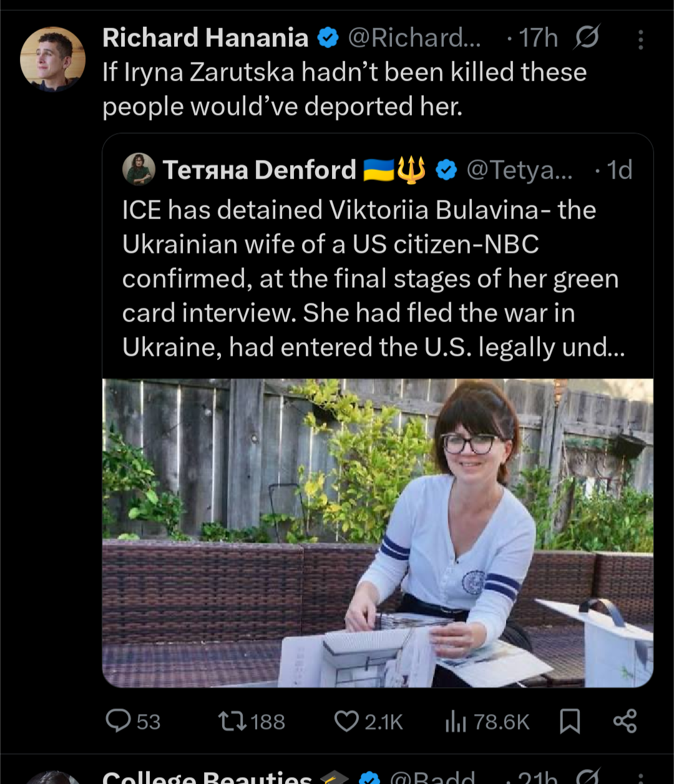Image resolution: width=674 pixels, height=784 pixels.
Task: Open the Grok slash icon on Hanania's post
Action: (586, 38)
